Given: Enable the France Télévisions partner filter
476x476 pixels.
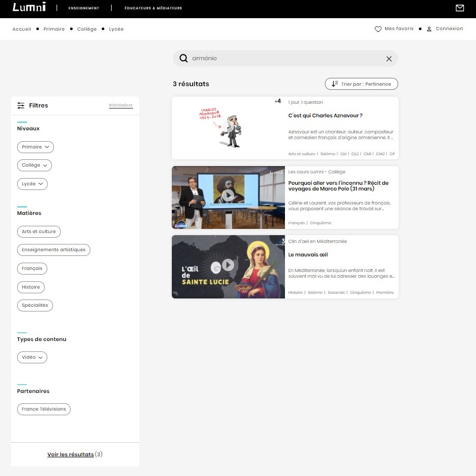Looking at the screenshot, I should click(x=44, y=409).
